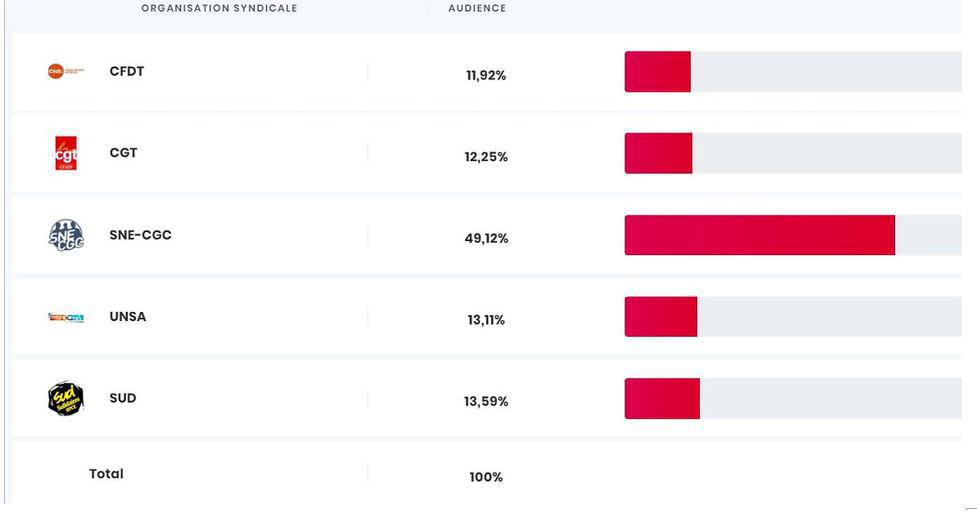The height and width of the screenshot is (511, 977).
Task: Click the CGT 12,25% audience bar
Action: pos(658,153)
